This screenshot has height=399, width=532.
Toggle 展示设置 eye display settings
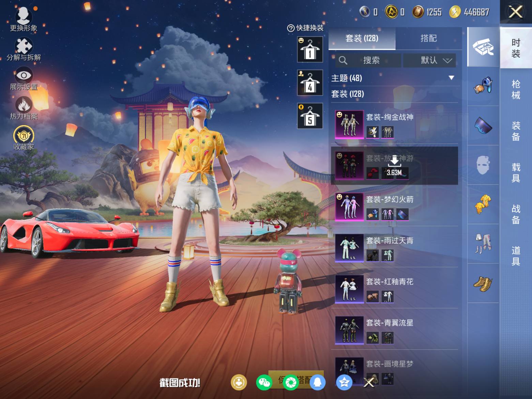tap(24, 79)
